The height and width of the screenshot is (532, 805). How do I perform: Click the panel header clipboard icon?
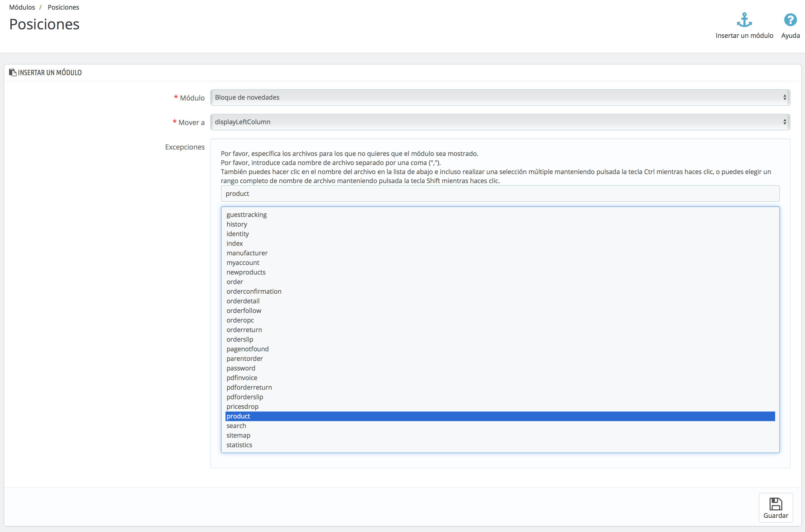(x=13, y=72)
